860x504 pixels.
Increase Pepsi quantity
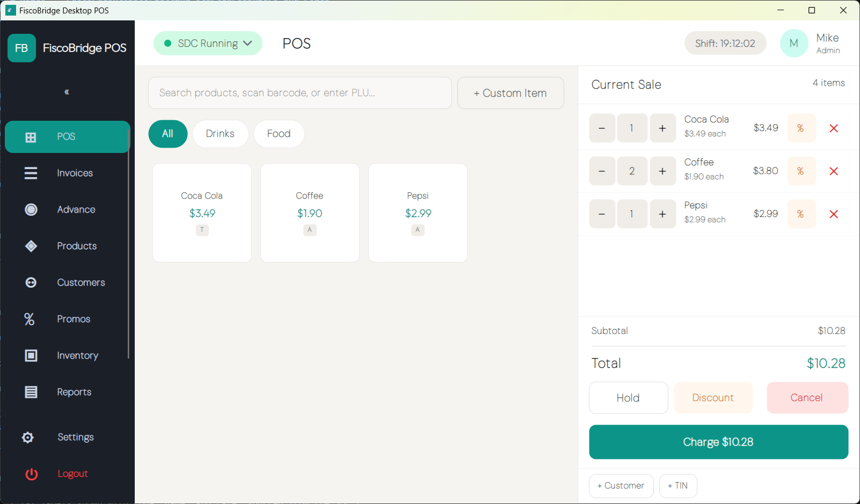click(x=663, y=214)
